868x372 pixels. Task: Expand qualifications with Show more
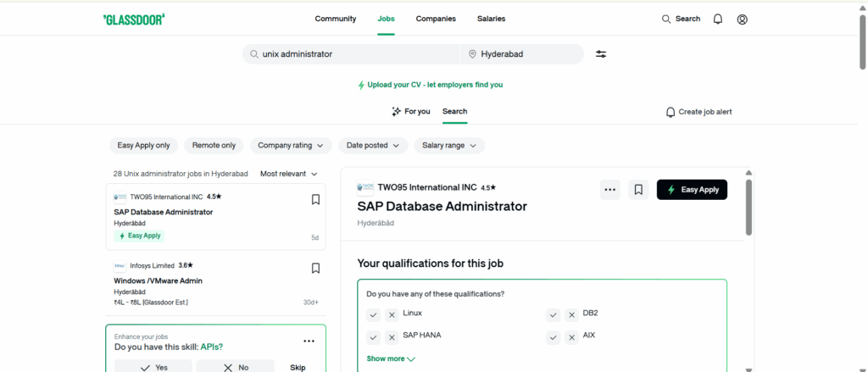click(391, 358)
